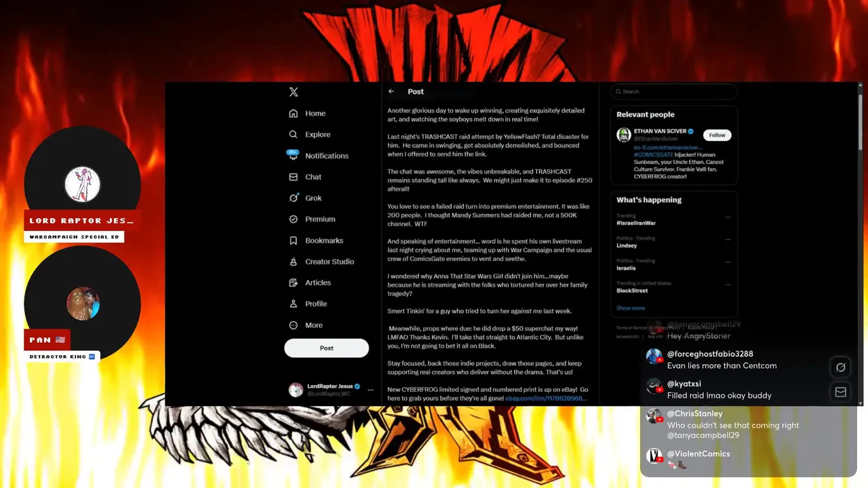Image resolution: width=868 pixels, height=488 pixels.
Task: Select the Notifications menu label
Action: pos(327,156)
